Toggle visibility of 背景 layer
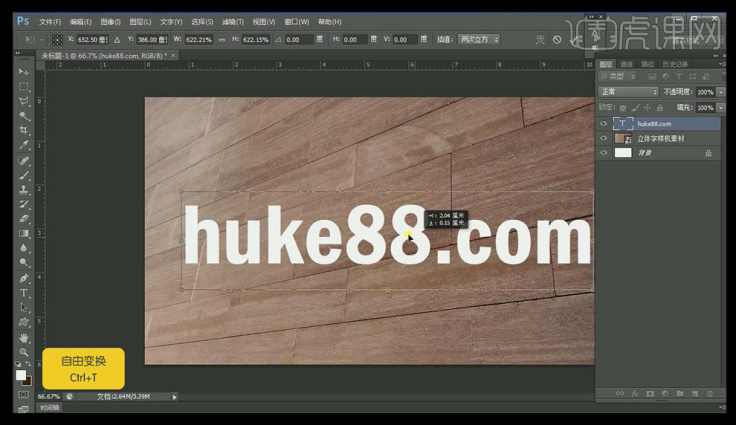The width and height of the screenshot is (736, 426). [603, 153]
